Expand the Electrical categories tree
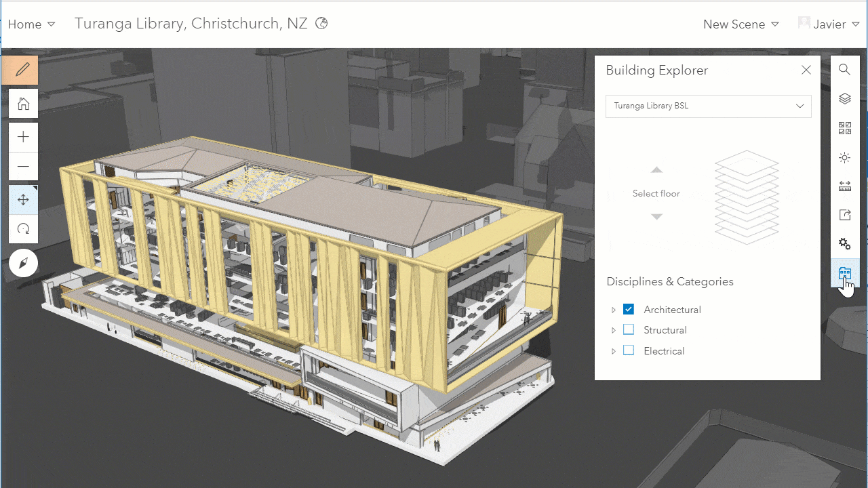Screen dimensions: 868x488 [613, 351]
